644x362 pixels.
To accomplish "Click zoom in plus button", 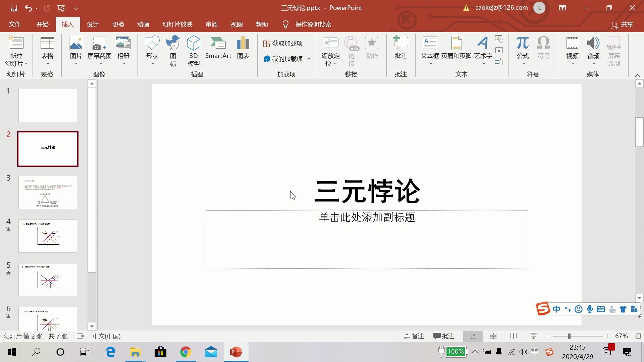I will pos(607,336).
